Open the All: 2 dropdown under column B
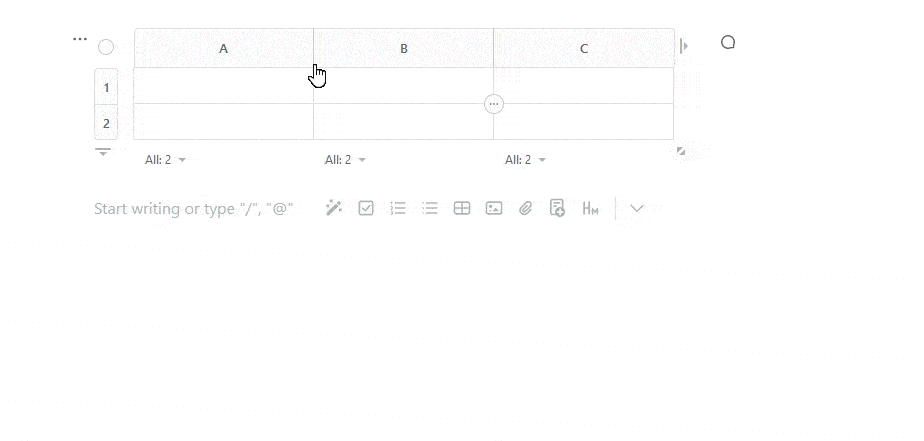The width and height of the screenshot is (924, 441). [x=345, y=160]
